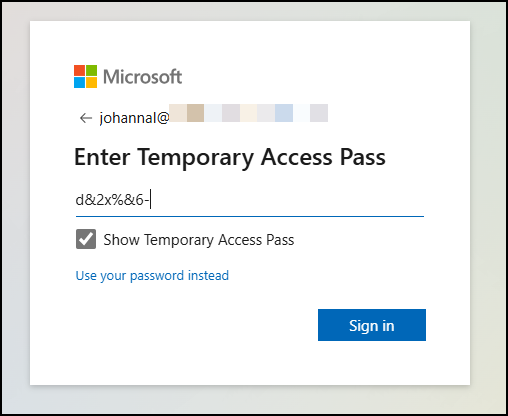Click the red square of Microsoft logo

click(79, 70)
